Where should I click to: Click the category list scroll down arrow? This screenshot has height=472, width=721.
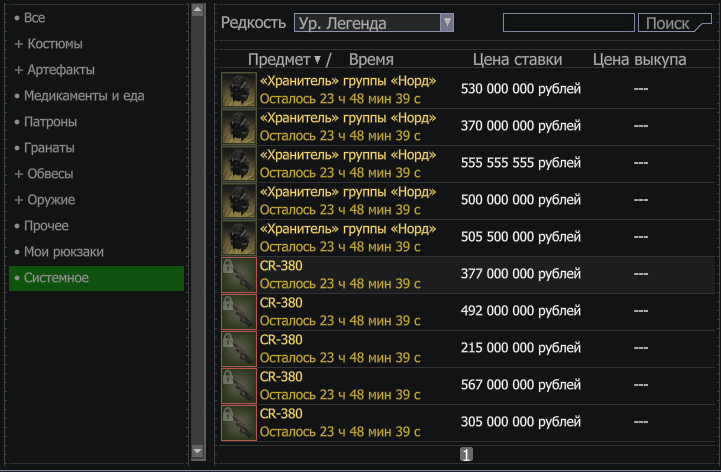(x=198, y=451)
